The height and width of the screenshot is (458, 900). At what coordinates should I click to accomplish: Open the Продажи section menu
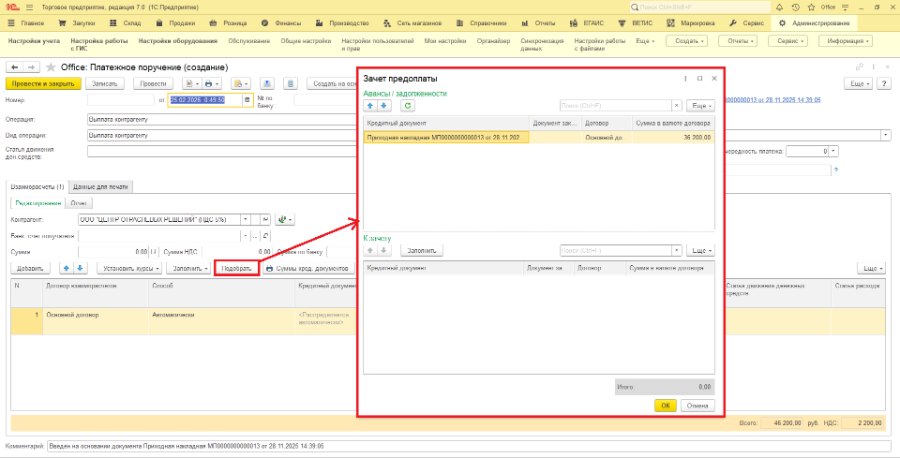(x=176, y=24)
